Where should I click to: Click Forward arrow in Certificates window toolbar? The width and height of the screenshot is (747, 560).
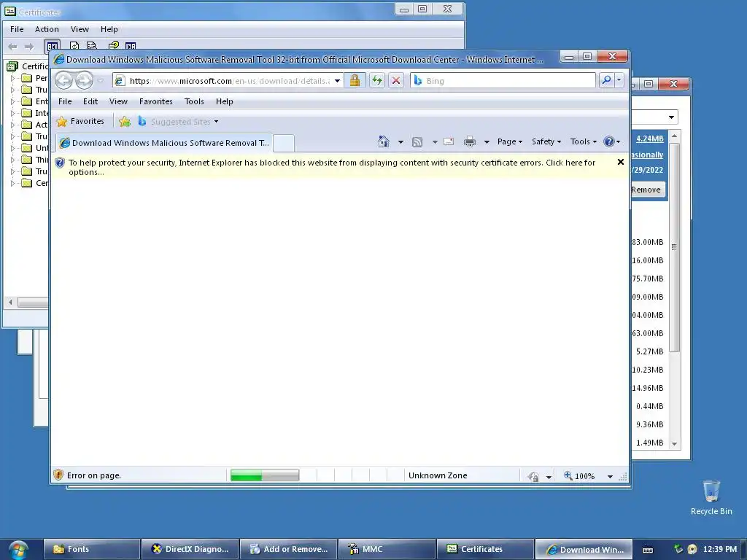coord(29,46)
